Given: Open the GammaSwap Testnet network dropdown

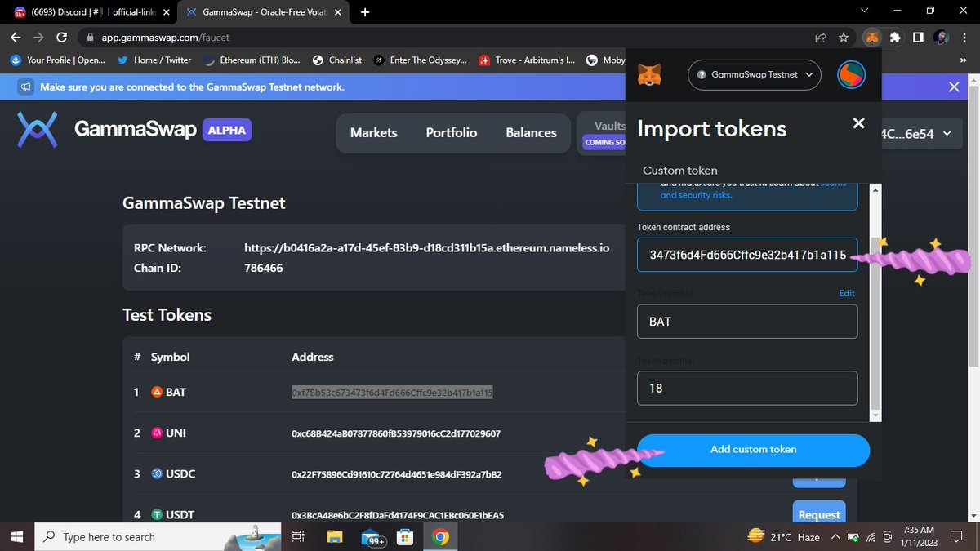Looking at the screenshot, I should [755, 74].
